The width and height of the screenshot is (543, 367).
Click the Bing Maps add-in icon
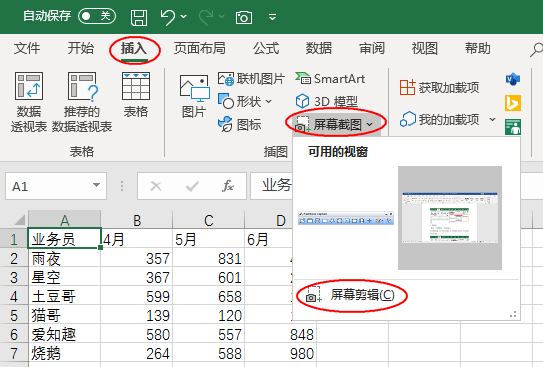pyautogui.click(x=513, y=103)
